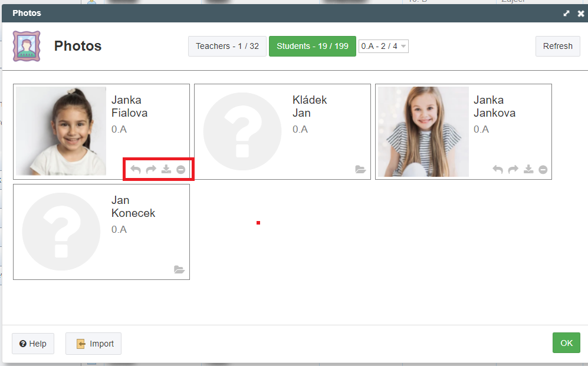Click the 0.A class label under Jan Konecek
The height and width of the screenshot is (366, 588).
[119, 229]
